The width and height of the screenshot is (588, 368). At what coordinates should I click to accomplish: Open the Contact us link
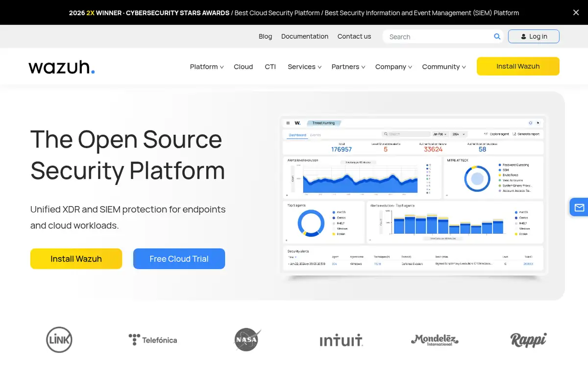[354, 36]
